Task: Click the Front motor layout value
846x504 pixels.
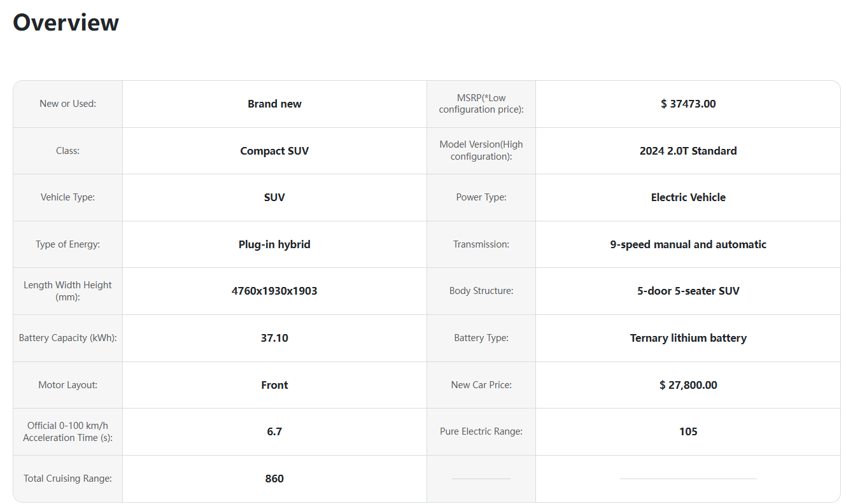Action: [x=274, y=385]
